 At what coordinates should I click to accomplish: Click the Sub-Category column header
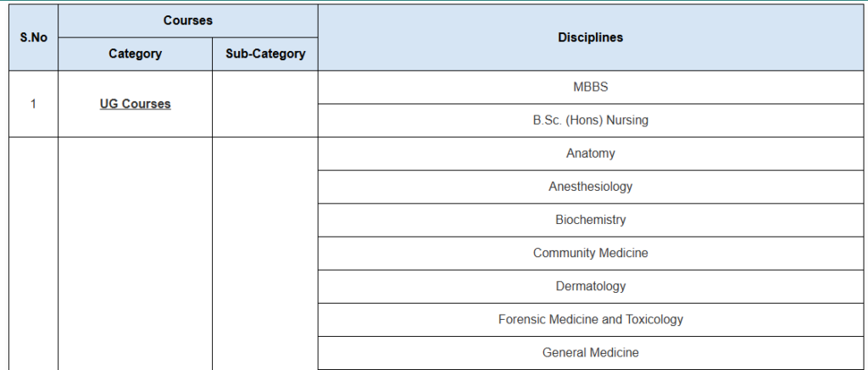264,54
